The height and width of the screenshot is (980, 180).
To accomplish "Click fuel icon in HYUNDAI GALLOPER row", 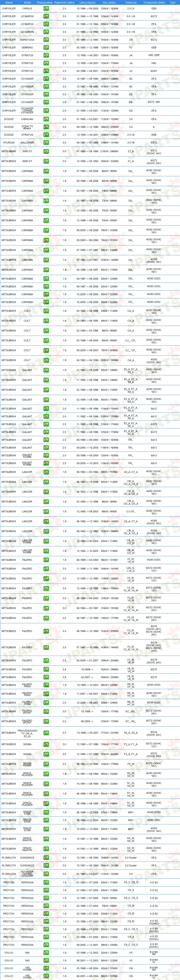I will 46,143.
